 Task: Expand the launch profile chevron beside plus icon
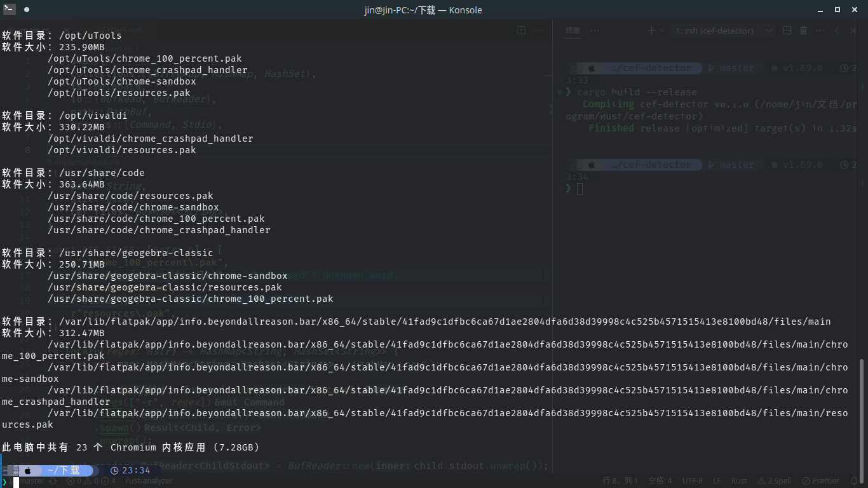point(662,30)
